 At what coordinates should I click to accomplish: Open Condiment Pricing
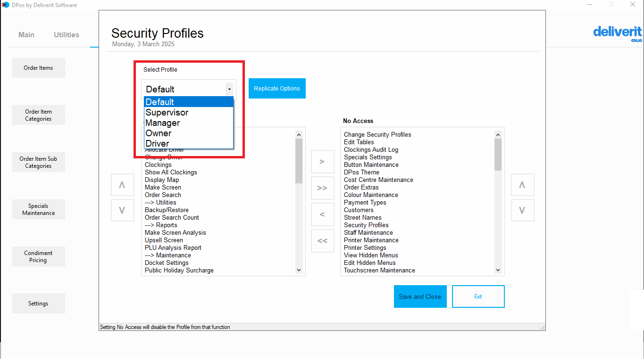pyautogui.click(x=38, y=256)
